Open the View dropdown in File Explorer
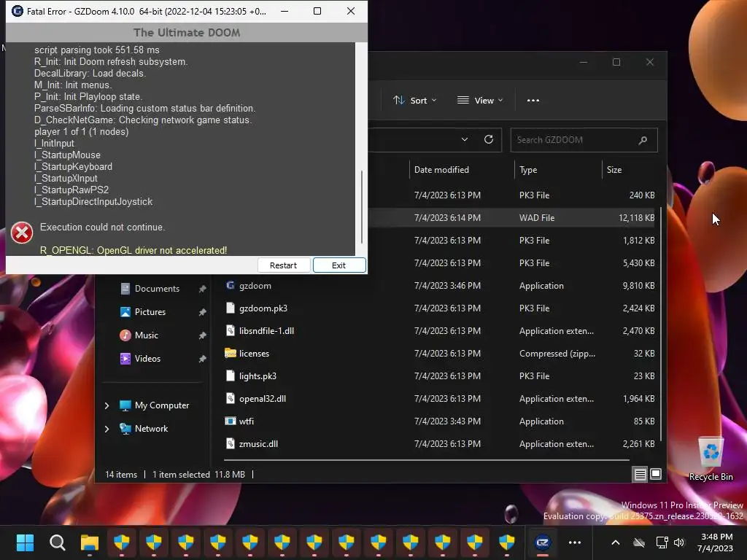The height and width of the screenshot is (560, 747). [480, 101]
